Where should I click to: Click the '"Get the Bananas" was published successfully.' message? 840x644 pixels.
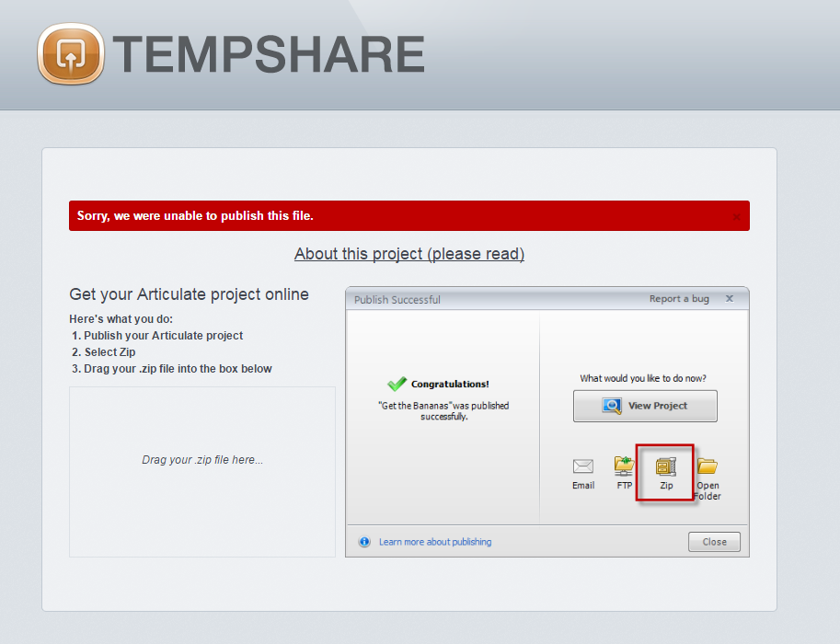pyautogui.click(x=443, y=411)
